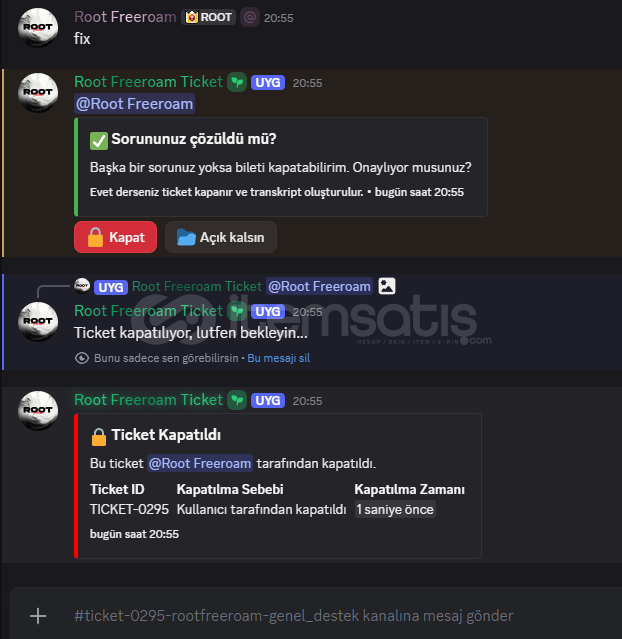Click the Root Freeroam username on the fix message
This screenshot has height=639, width=622.
tap(125, 17)
